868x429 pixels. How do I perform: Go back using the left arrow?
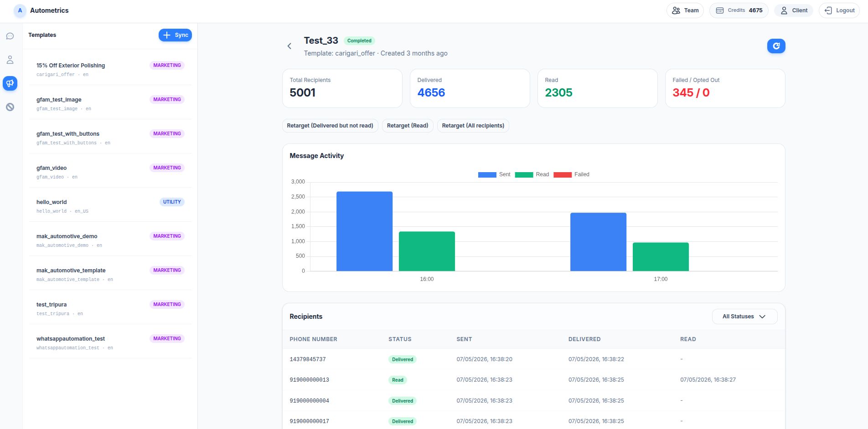point(289,46)
